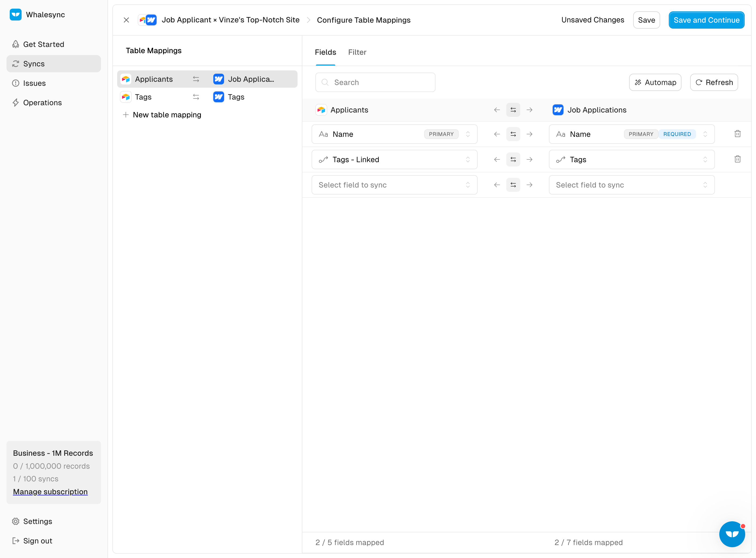Screen dimensions: 756x558
Task: Set empty row sync direction to left
Action: [x=497, y=185]
